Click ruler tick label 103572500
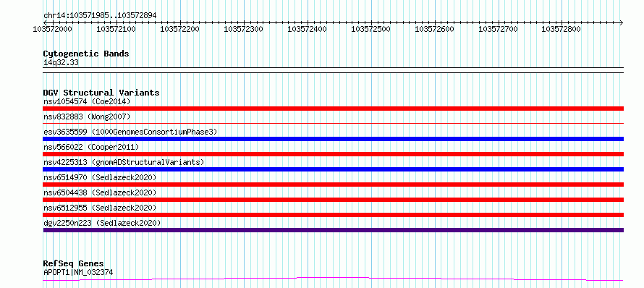This screenshot has height=288, width=644. tap(371, 29)
